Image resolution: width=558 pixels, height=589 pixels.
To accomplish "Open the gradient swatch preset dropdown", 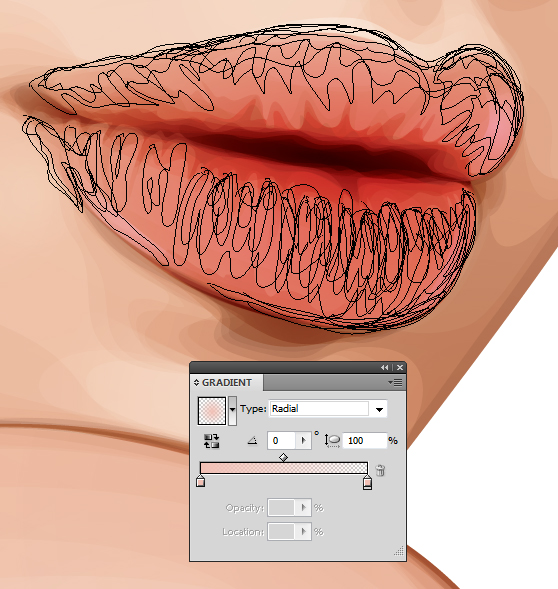I will point(233,410).
